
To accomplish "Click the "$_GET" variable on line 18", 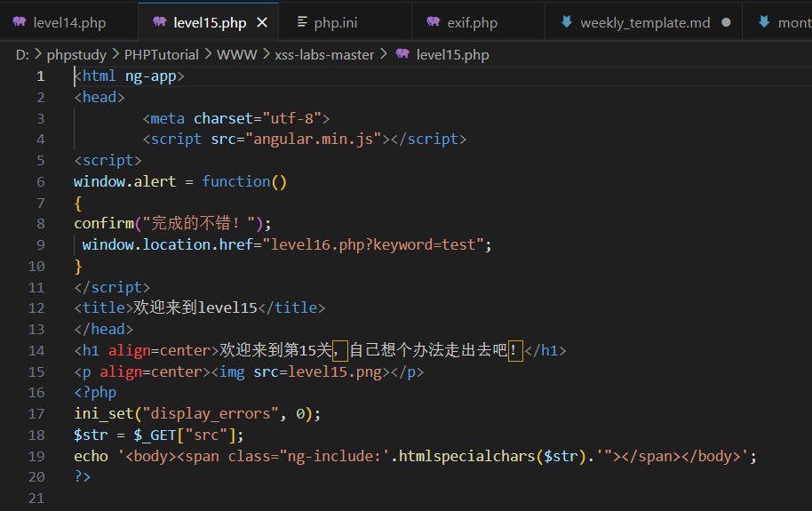I will [155, 435].
